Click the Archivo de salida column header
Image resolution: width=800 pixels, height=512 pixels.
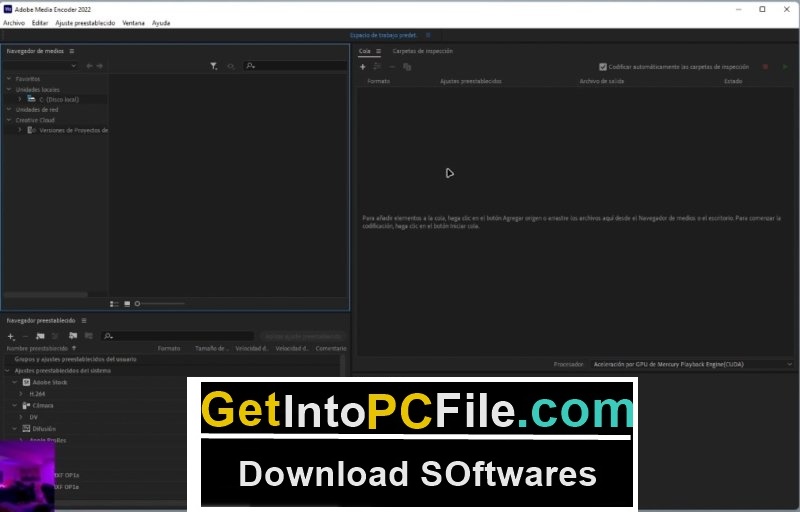[x=602, y=81]
